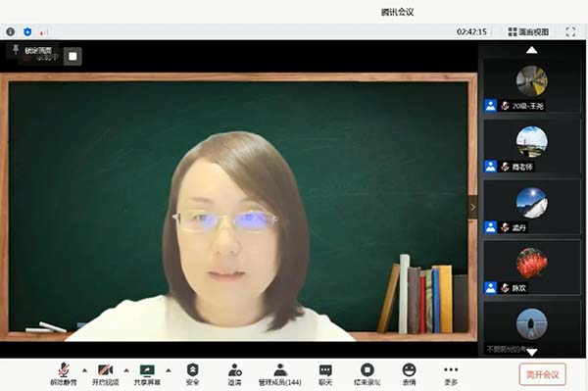Open manage members (144) panel
Image resolution: width=588 pixels, height=391 pixels.
[x=280, y=374]
